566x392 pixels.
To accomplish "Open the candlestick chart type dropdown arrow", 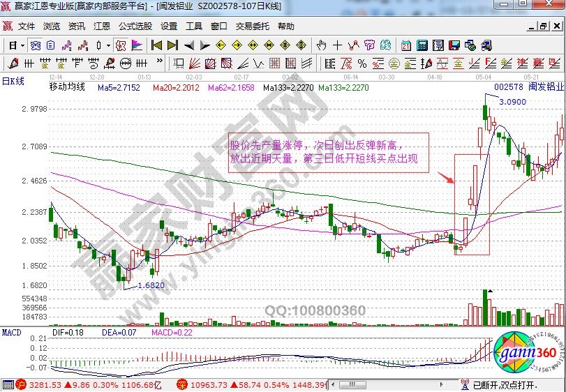I will (x=108, y=45).
